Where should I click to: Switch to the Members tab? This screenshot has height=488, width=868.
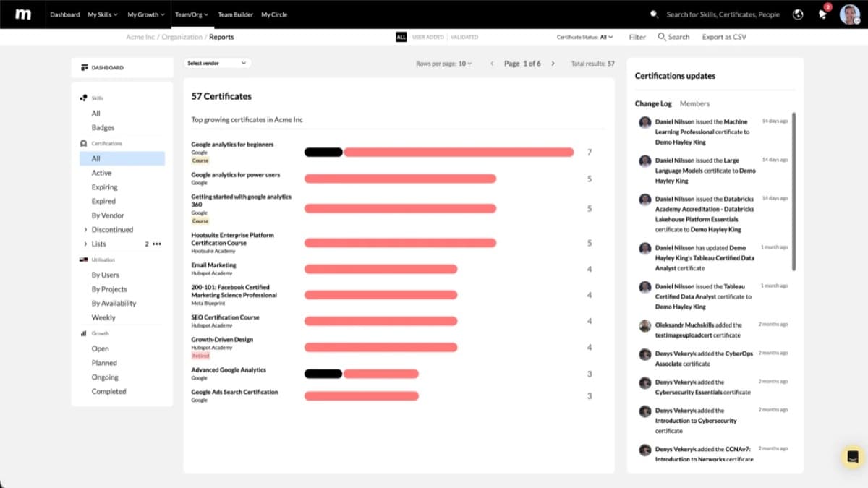694,103
